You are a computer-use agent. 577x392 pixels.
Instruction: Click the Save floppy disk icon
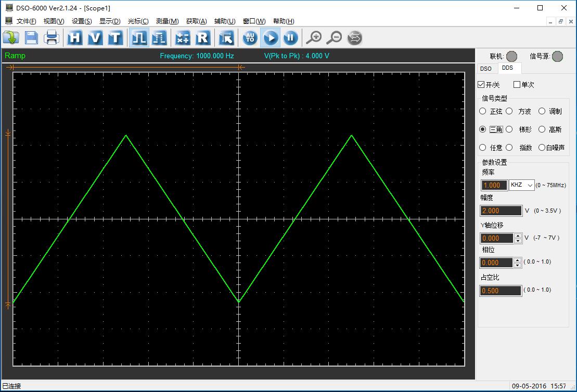(31, 37)
